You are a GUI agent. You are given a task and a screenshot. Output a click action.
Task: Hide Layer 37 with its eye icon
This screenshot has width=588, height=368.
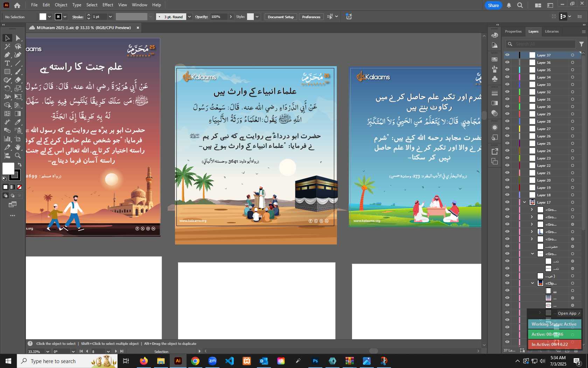[x=507, y=55]
